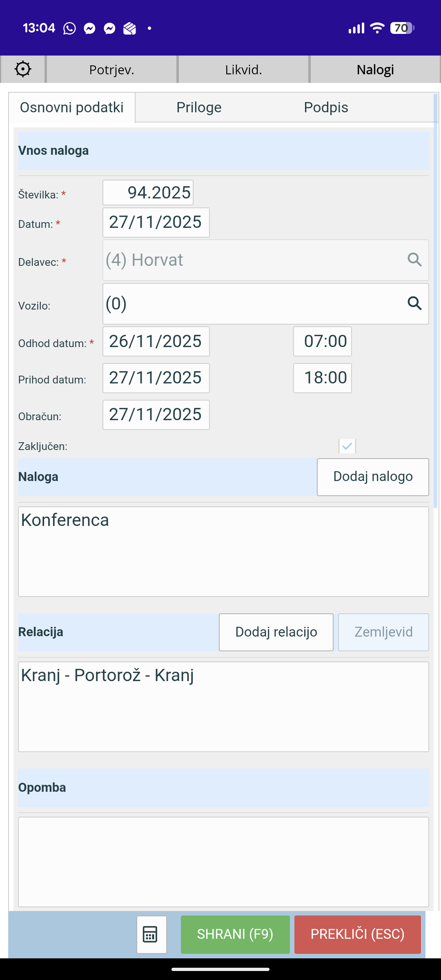Open the Likvid. top tab
This screenshot has width=441, height=980.
click(x=243, y=70)
